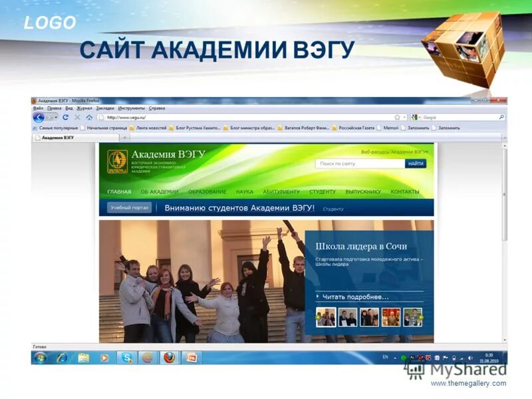Stop loading with the X icon
Image resolution: width=532 pixels, height=399 pixels.
point(77,117)
